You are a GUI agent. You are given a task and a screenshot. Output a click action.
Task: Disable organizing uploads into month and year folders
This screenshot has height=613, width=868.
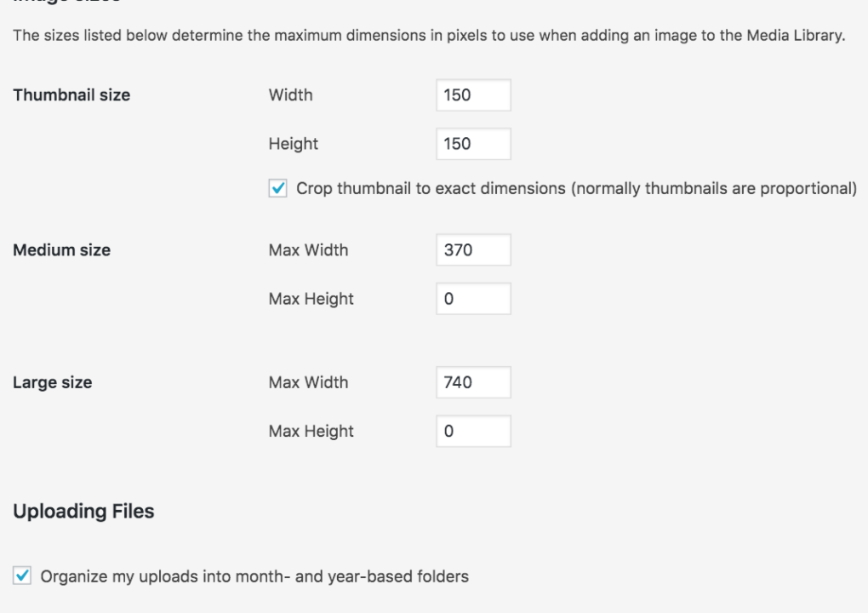[22, 576]
